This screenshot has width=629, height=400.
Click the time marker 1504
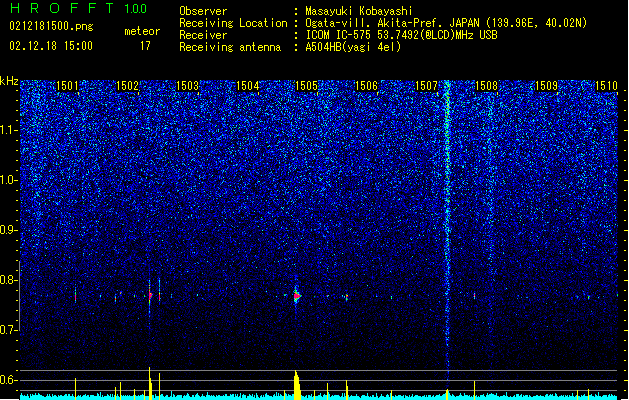[x=248, y=86]
